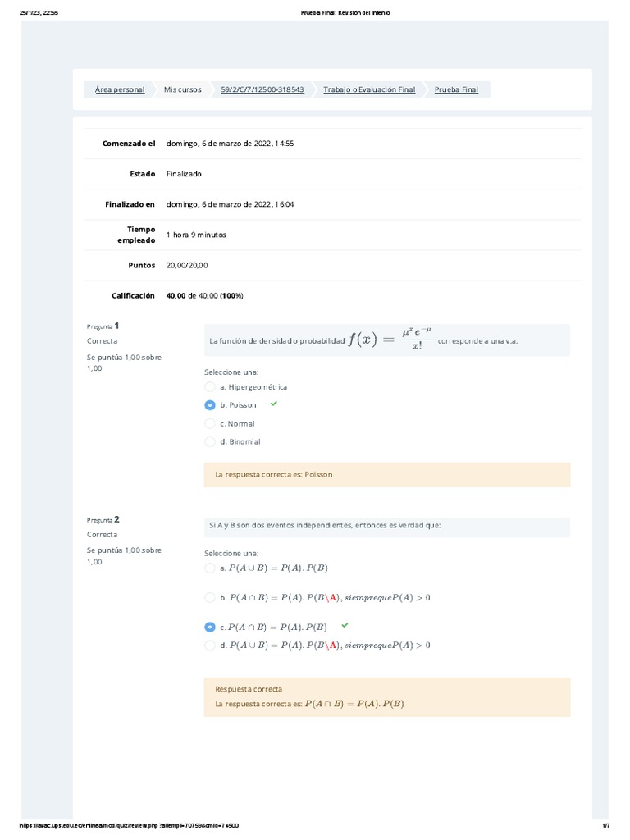Choose option a for question 2
Viewport: 630px width, 840px height.
(210, 568)
